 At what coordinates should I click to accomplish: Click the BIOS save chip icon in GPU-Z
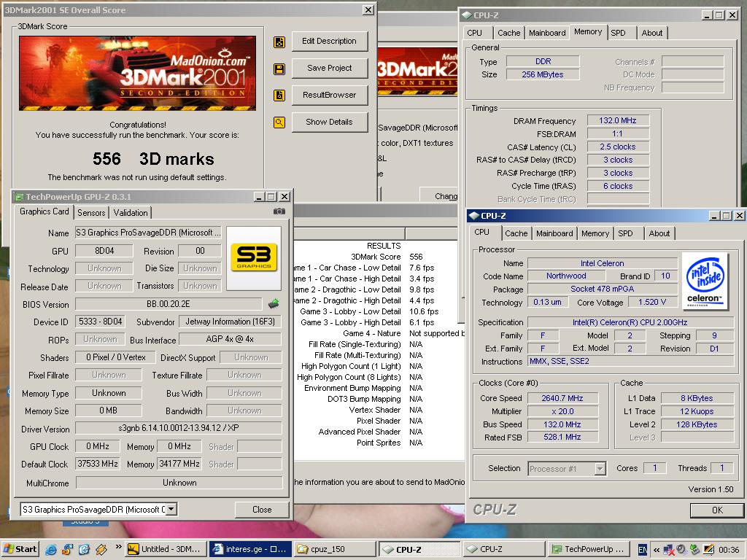pos(274,303)
